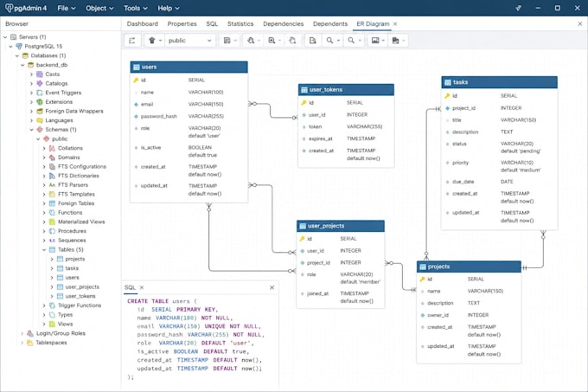Collapse the backend_db database node
This screenshot has width=588, height=392.
(x=22, y=65)
